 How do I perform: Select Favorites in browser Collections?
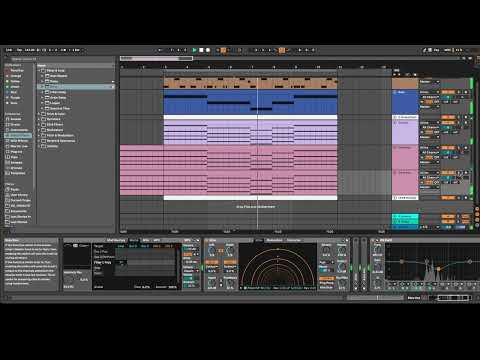point(17,70)
